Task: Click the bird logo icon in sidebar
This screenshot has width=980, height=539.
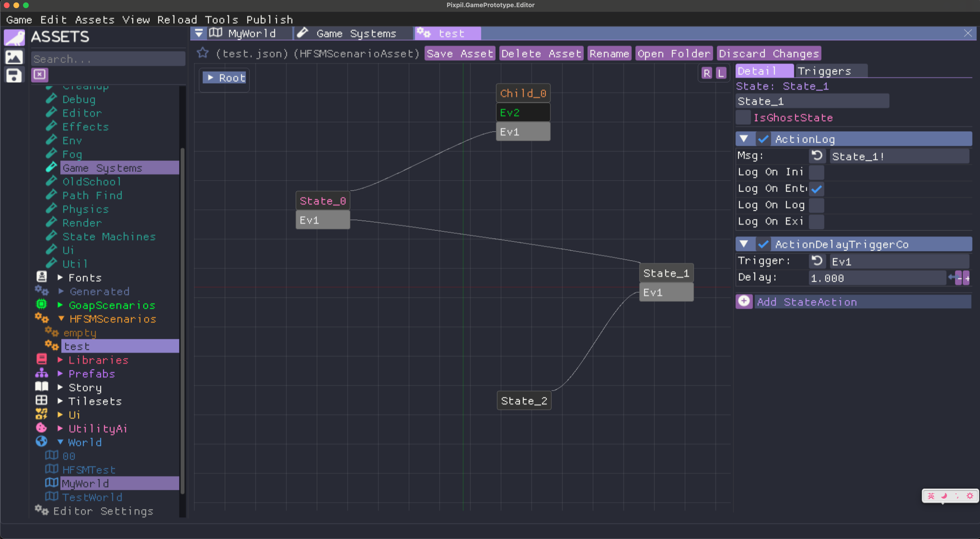Action: coord(14,38)
